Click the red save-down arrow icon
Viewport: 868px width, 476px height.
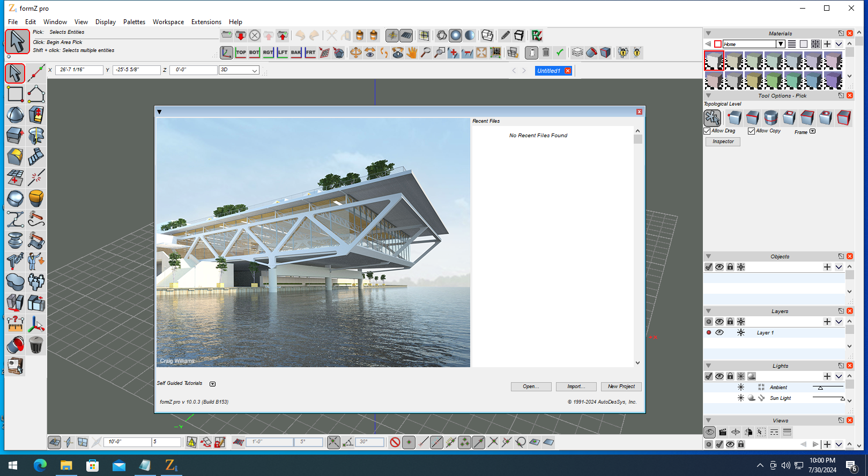click(x=241, y=35)
